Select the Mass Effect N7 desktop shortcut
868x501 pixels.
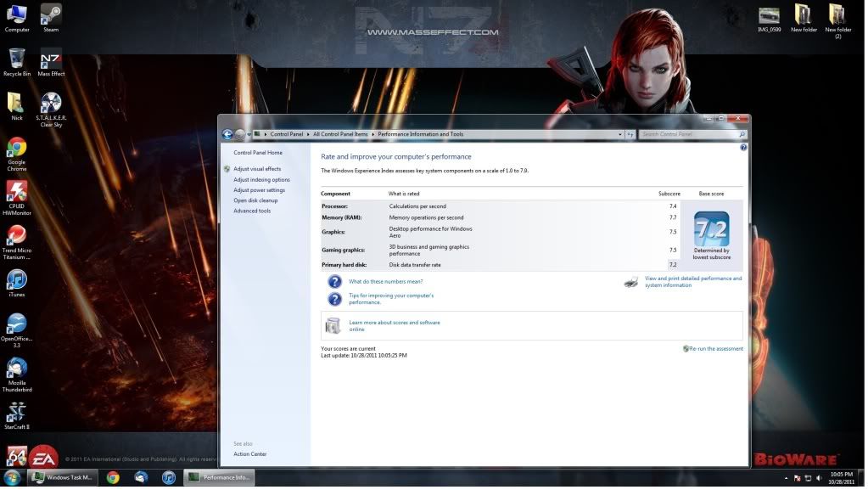[51, 62]
